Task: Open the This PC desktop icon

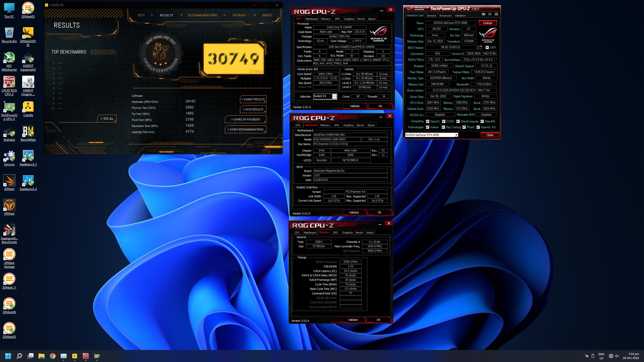Action: (9, 10)
